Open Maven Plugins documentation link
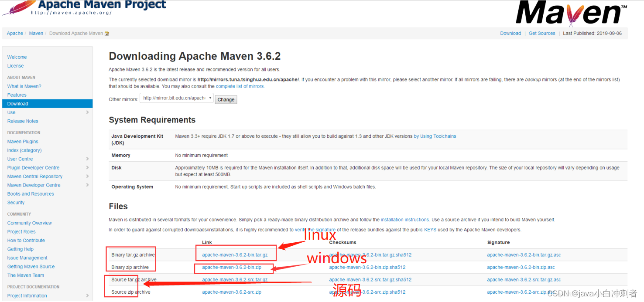The height and width of the screenshot is (302, 644). pyautogui.click(x=23, y=142)
